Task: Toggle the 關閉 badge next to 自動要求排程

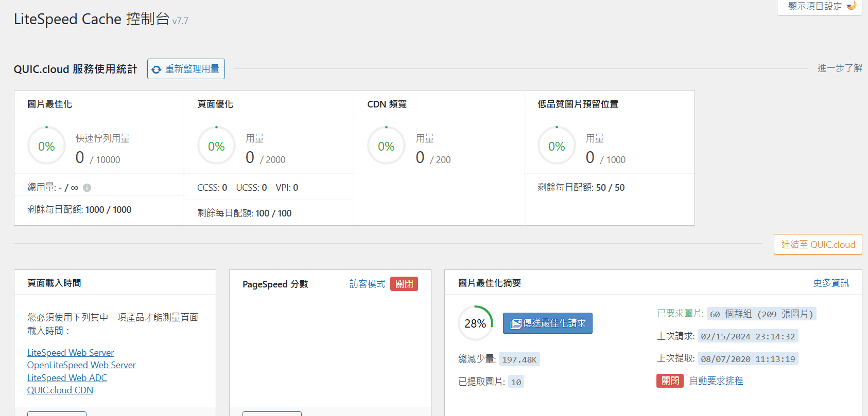Action: 670,381
